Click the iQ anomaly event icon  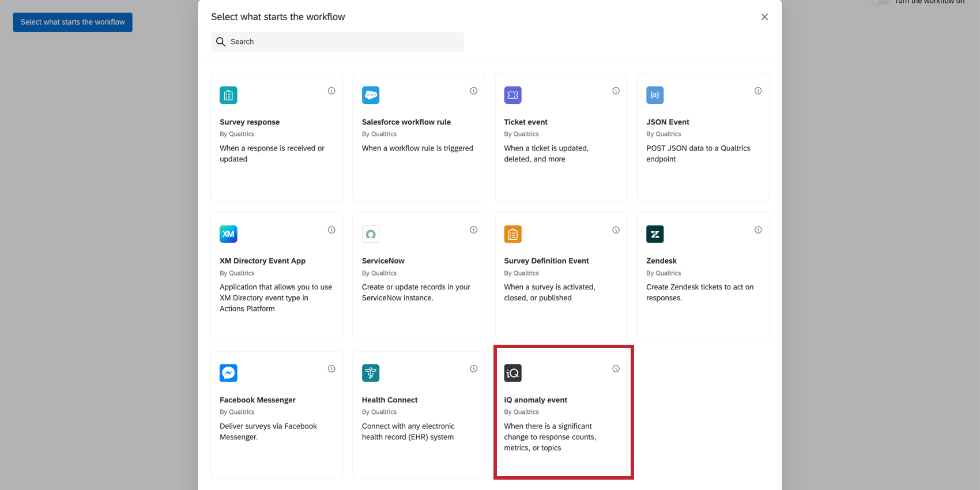[513, 373]
